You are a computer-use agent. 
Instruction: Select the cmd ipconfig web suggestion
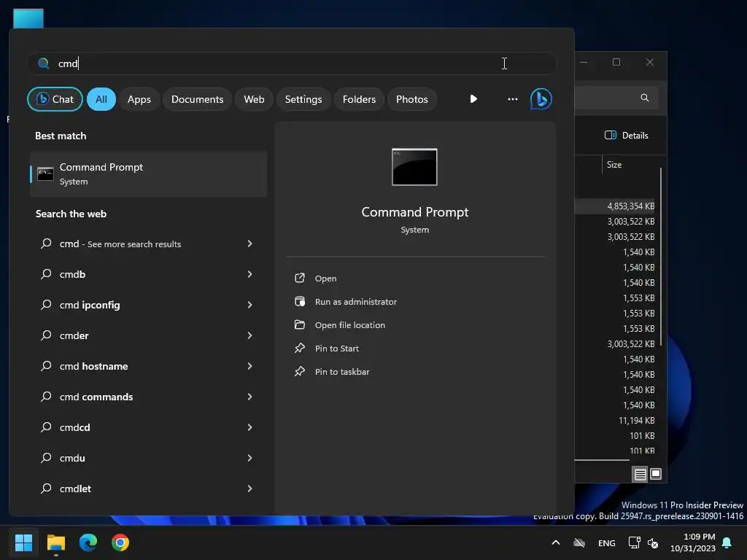pyautogui.click(x=148, y=305)
